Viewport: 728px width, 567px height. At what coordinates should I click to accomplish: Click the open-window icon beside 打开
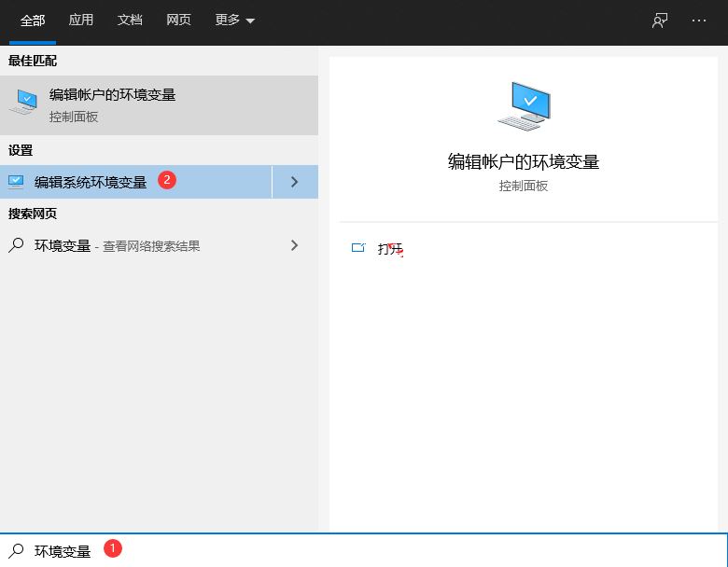(x=358, y=248)
